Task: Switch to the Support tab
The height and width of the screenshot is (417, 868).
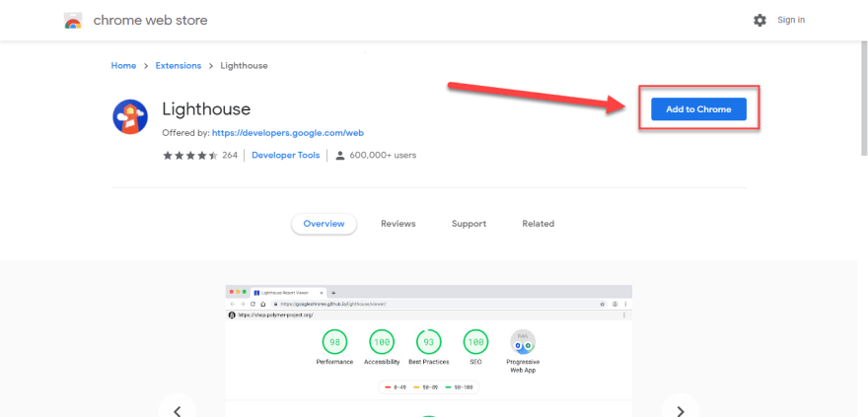Action: [469, 224]
